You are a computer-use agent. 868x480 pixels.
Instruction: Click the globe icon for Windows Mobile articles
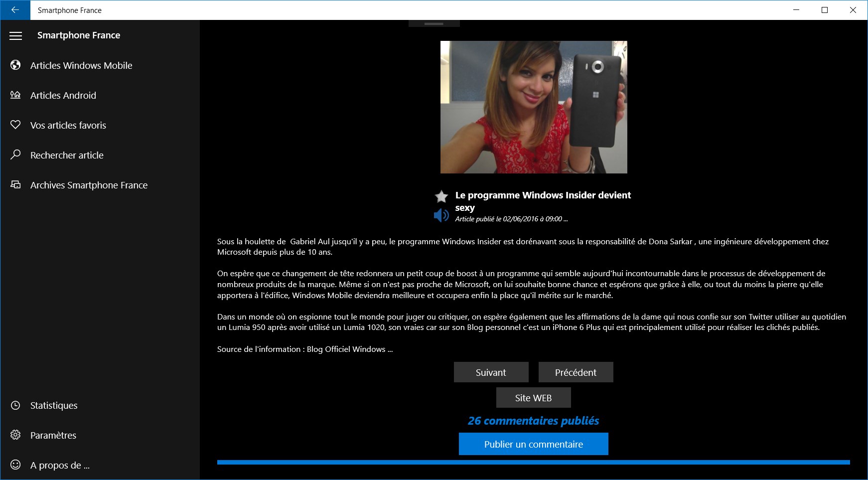coord(16,65)
